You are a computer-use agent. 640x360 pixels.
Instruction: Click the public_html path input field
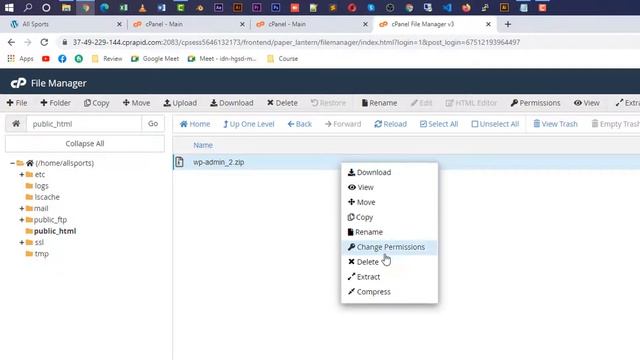(x=84, y=124)
